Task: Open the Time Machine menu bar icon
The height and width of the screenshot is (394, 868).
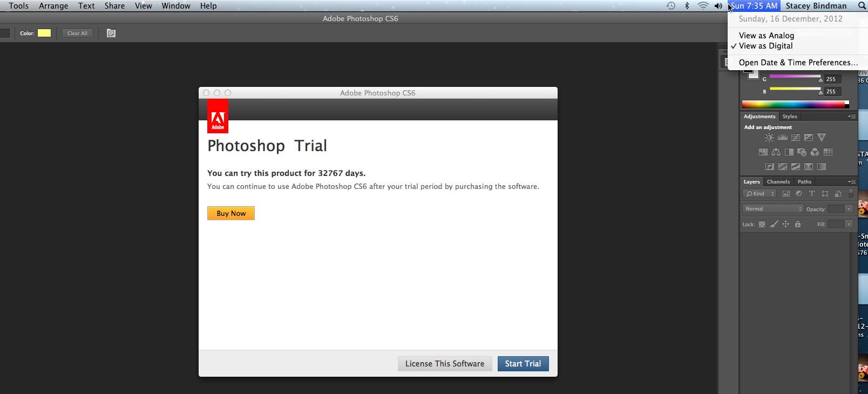Action: pos(671,6)
